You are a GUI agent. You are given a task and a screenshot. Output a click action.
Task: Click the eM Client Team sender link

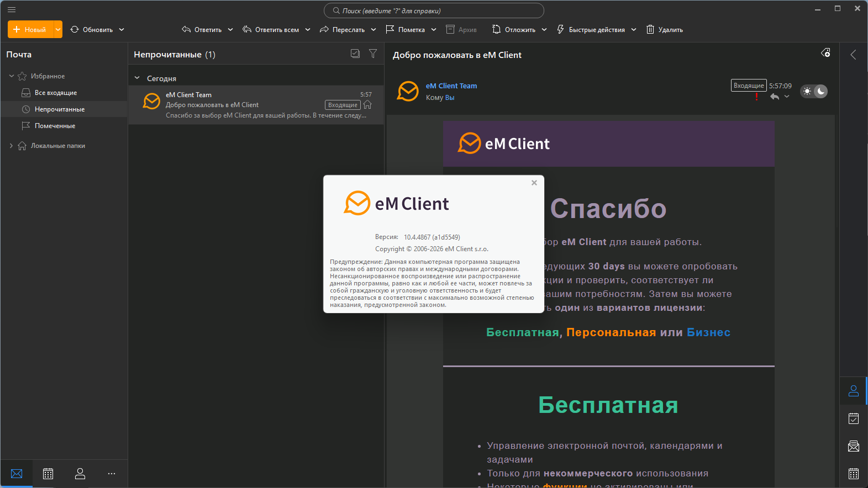coord(451,86)
